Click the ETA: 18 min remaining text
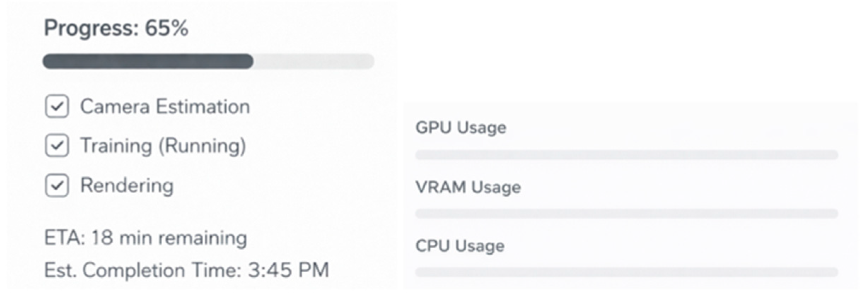This screenshot has width=868, height=302. pyautogui.click(x=146, y=238)
